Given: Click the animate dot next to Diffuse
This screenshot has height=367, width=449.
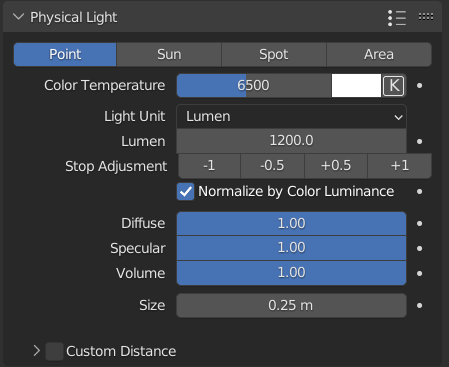Looking at the screenshot, I should tap(420, 224).
